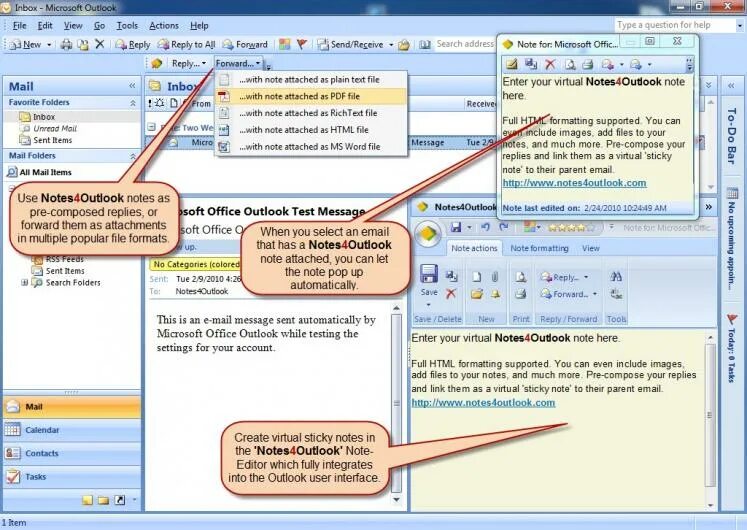Select with note attached as HTML file
747x530 pixels.
tap(312, 130)
